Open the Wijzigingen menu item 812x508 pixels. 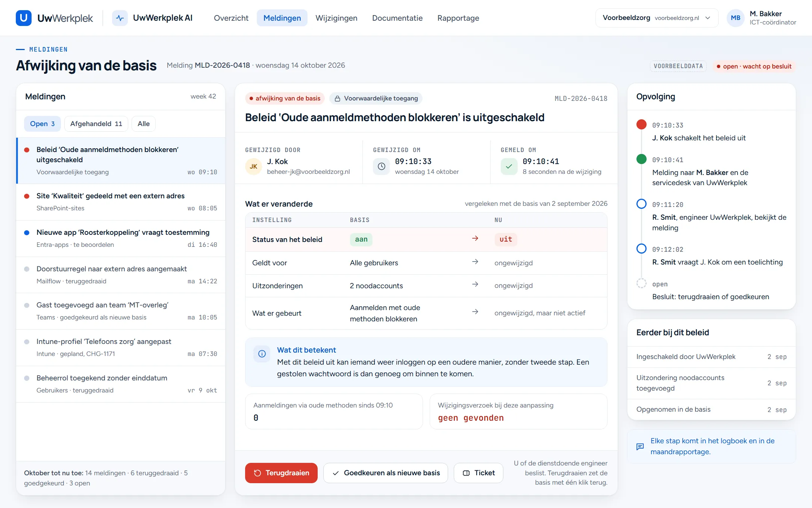336,18
